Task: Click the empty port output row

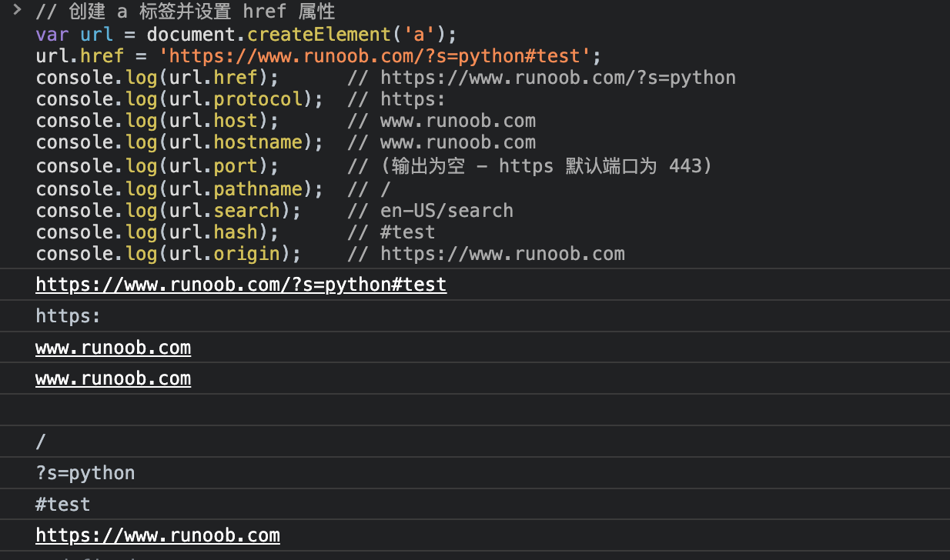Action: pos(462,410)
